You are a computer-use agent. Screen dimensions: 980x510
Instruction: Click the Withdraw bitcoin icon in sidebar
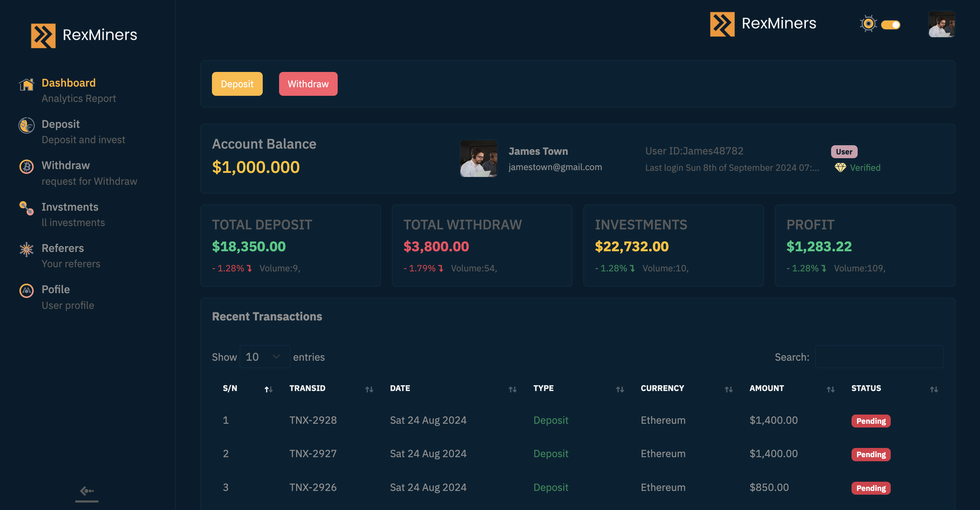coord(26,167)
